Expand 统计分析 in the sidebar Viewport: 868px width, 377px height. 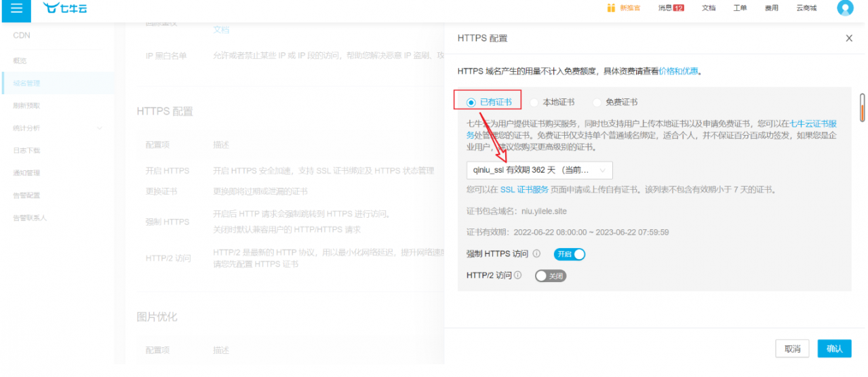pos(57,128)
